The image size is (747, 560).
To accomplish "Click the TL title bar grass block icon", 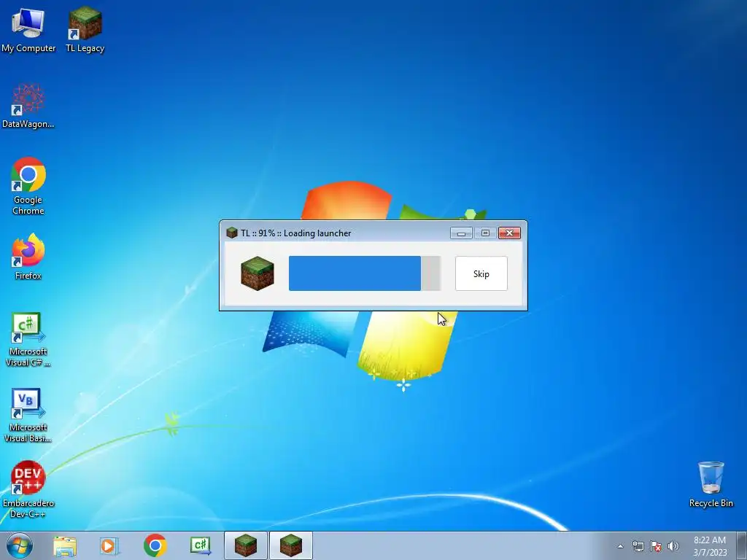I will [232, 233].
